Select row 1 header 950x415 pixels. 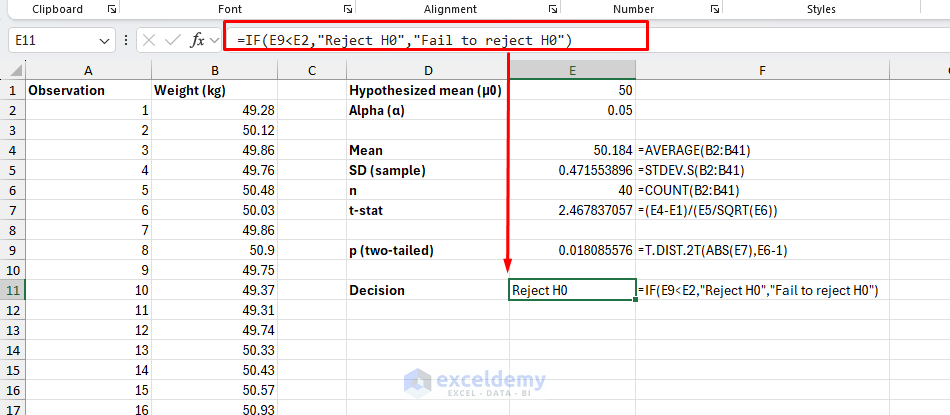point(13,90)
